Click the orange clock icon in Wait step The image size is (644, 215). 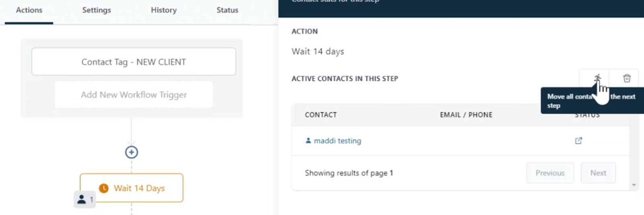104,188
